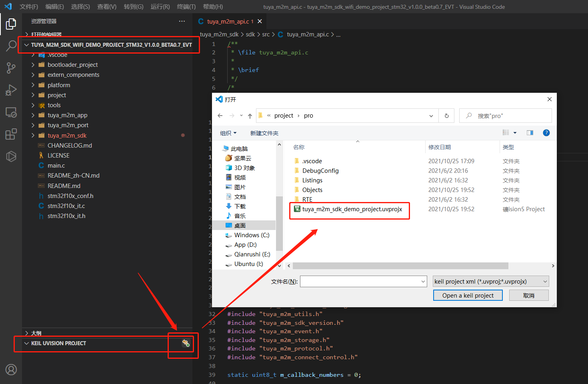Switch to the tuya_m2m_api.c tab
The image size is (588, 384).
pyautogui.click(x=229, y=21)
